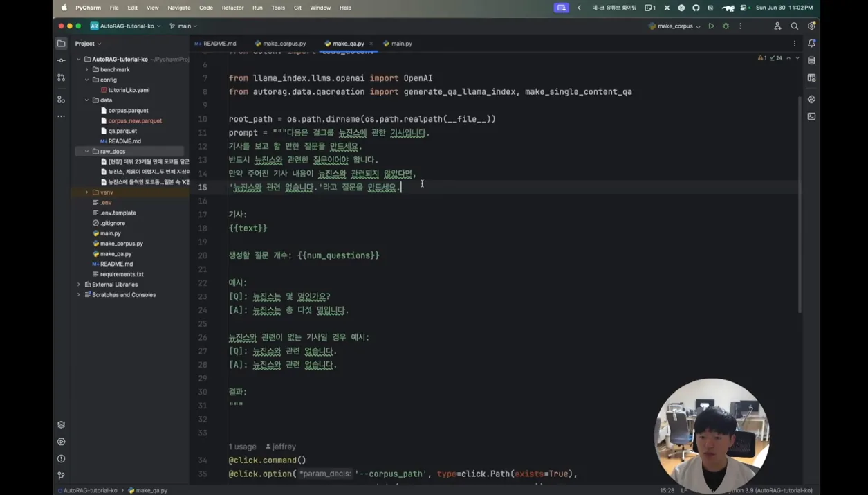This screenshot has width=868, height=495.
Task: Click the '1 usage' inlay hint
Action: point(242,447)
